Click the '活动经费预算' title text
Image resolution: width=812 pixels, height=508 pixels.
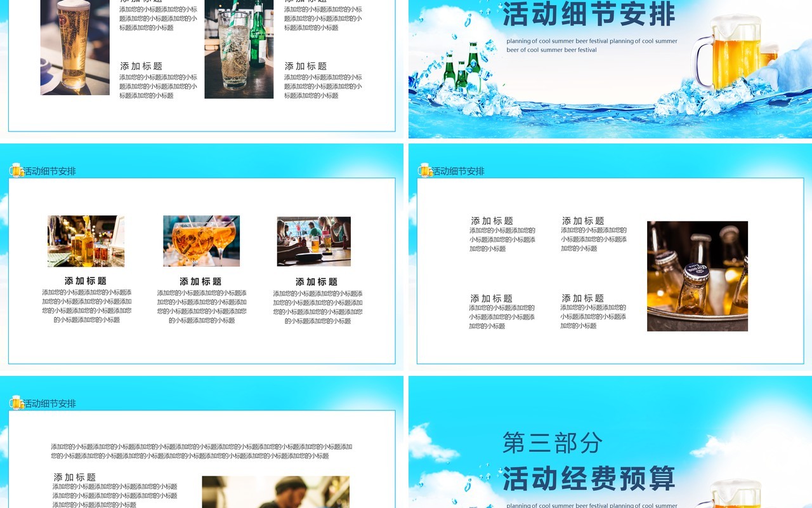tap(589, 479)
